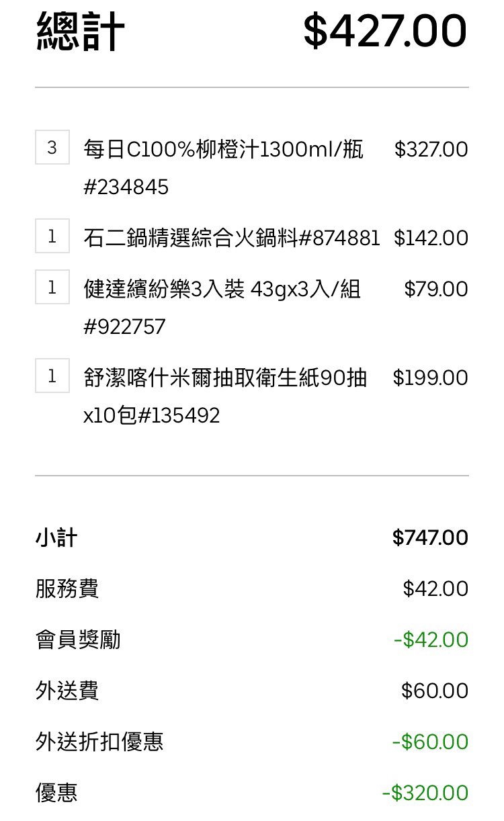The height and width of the screenshot is (821, 504).
Task: Click the 外送費 delivery fee label
Action: pyautogui.click(x=67, y=691)
